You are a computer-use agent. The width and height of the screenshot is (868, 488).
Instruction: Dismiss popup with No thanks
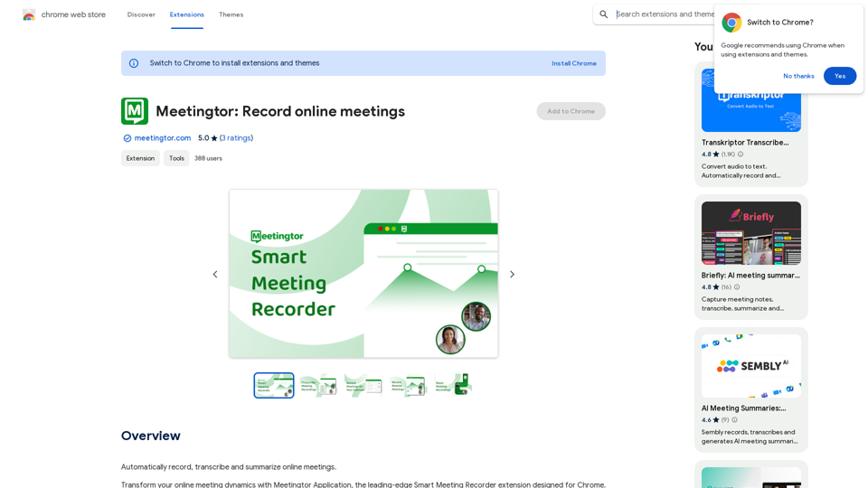point(798,76)
